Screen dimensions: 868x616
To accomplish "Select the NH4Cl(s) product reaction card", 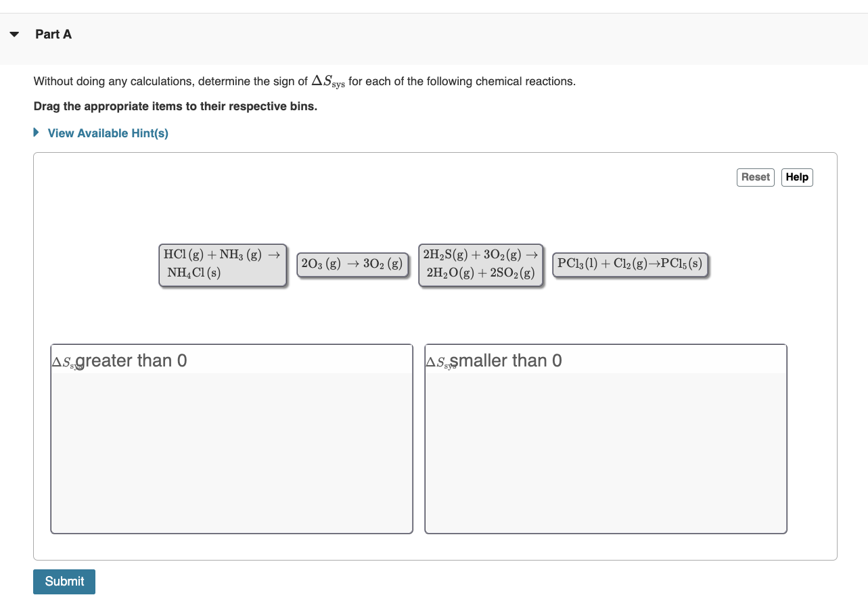I will (223, 264).
